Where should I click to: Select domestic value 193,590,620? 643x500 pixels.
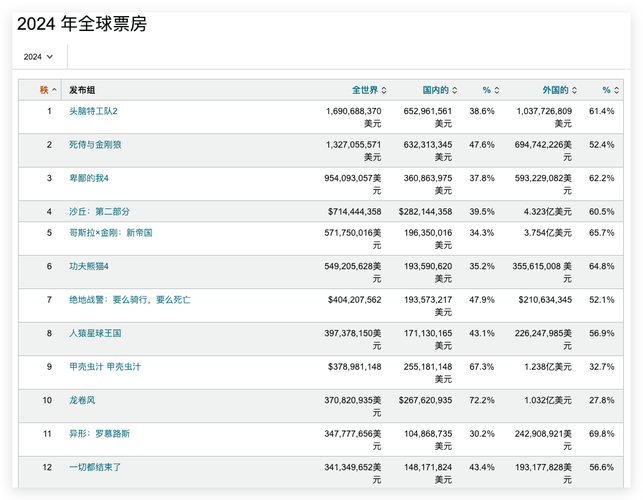click(428, 267)
